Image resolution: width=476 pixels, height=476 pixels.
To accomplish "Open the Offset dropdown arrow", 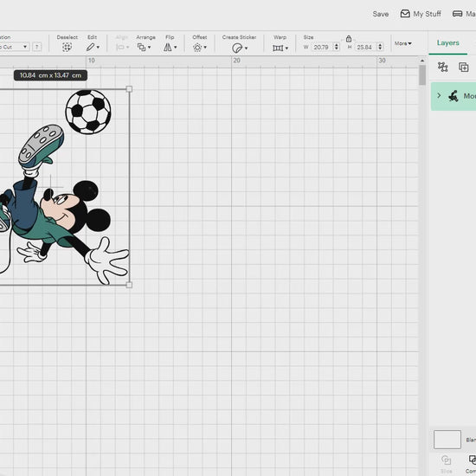I will click(205, 48).
